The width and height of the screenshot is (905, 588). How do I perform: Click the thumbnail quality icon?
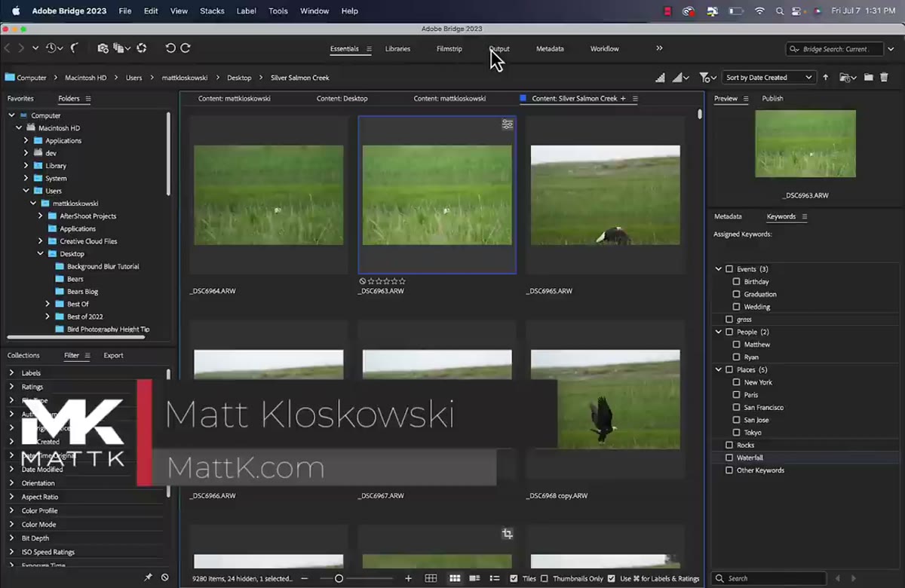point(661,78)
